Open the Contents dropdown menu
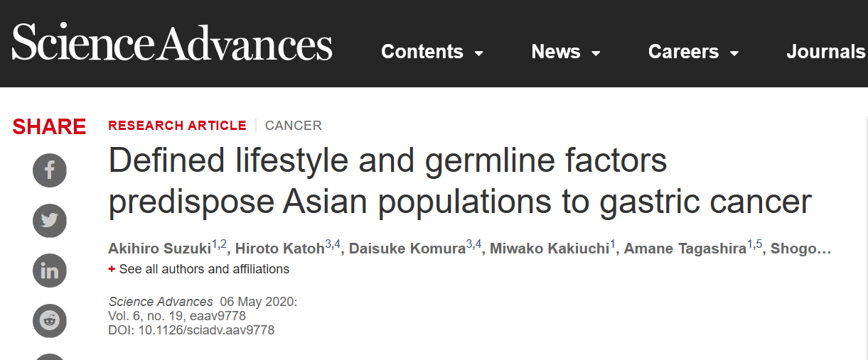Screen dimensions: 868x360 click(x=432, y=52)
